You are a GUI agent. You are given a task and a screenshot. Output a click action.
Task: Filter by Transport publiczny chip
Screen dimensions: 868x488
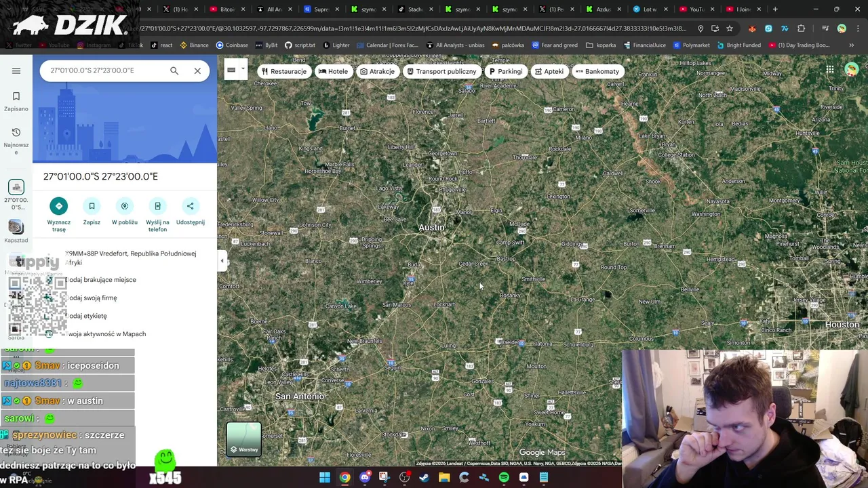tap(441, 71)
